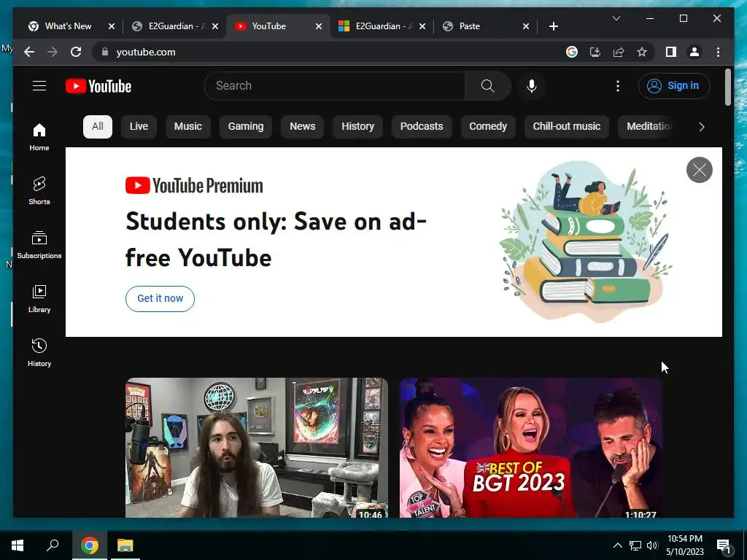Click the page vertical scrollbar thumb
The width and height of the screenshot is (747, 560).
point(727,87)
